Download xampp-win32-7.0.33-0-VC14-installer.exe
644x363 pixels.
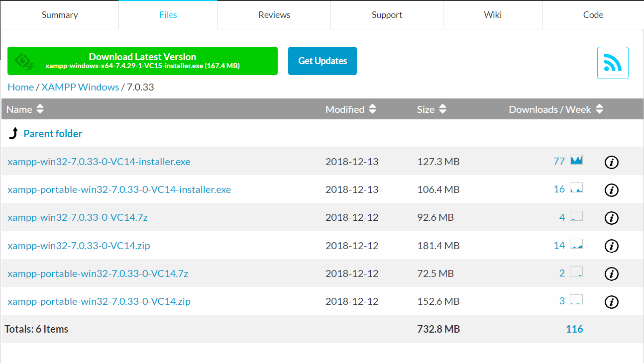(99, 162)
